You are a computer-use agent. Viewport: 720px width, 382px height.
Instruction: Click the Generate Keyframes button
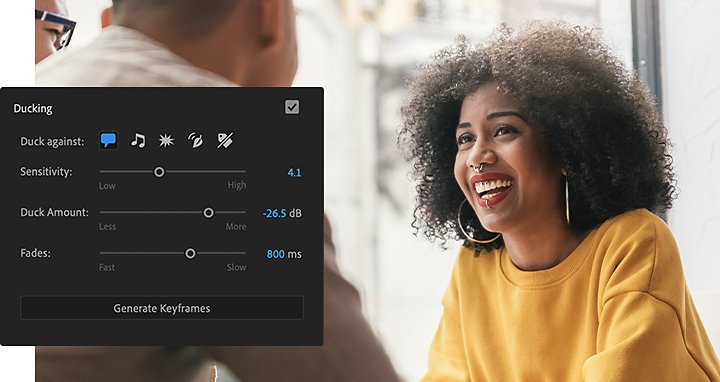coord(162,308)
